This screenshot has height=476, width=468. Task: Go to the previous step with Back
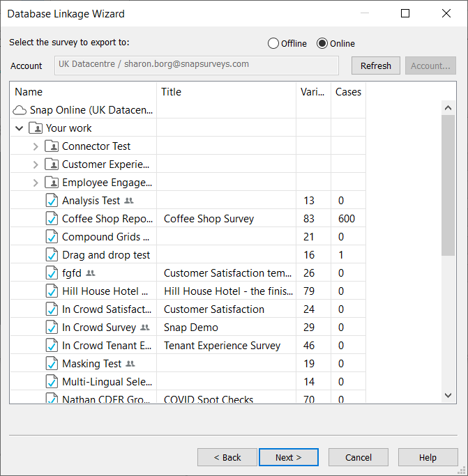(227, 457)
